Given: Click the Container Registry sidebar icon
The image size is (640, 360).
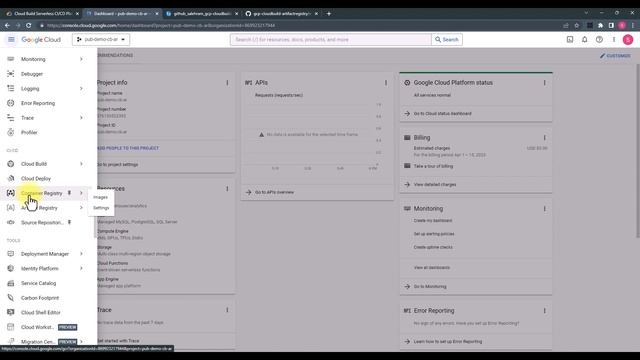Looking at the screenshot, I should coord(11,193).
